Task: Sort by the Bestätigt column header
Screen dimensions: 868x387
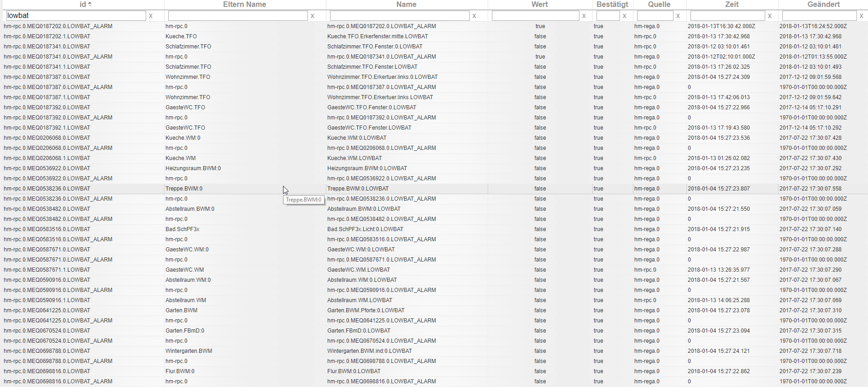Action: [x=612, y=4]
